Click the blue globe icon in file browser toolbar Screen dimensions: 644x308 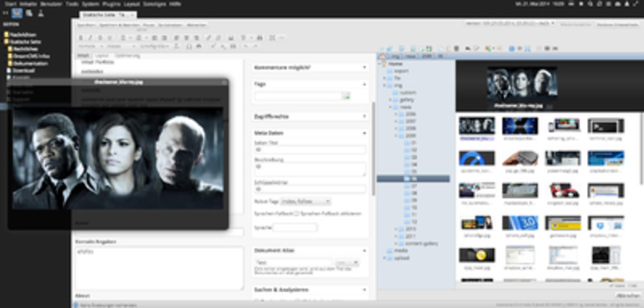[x=512, y=48]
